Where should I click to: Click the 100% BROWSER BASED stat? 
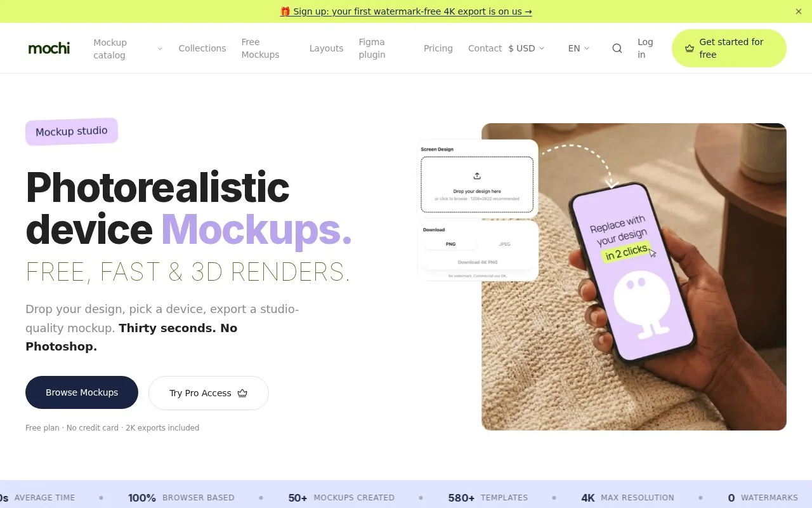pyautogui.click(x=181, y=498)
